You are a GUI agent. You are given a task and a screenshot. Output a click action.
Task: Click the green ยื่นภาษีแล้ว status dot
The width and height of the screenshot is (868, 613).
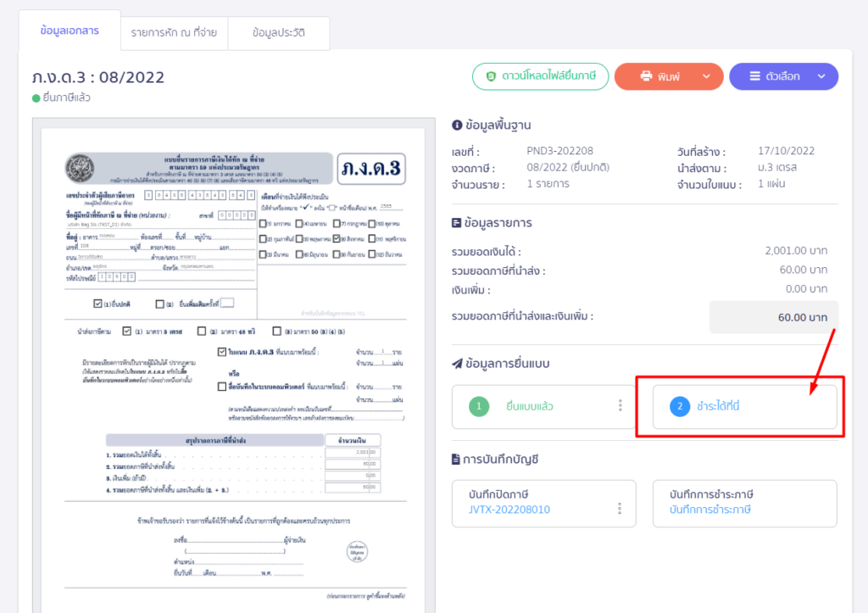(36, 98)
